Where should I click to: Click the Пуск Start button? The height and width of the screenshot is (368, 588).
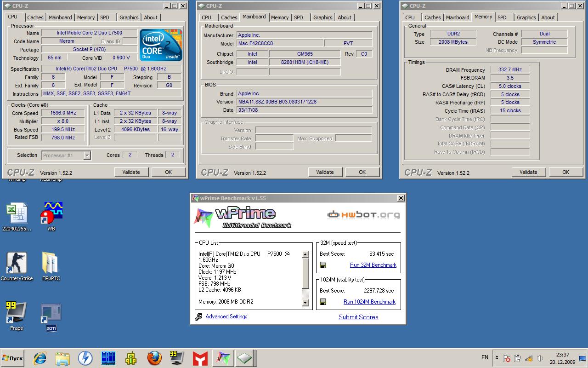tap(13, 358)
